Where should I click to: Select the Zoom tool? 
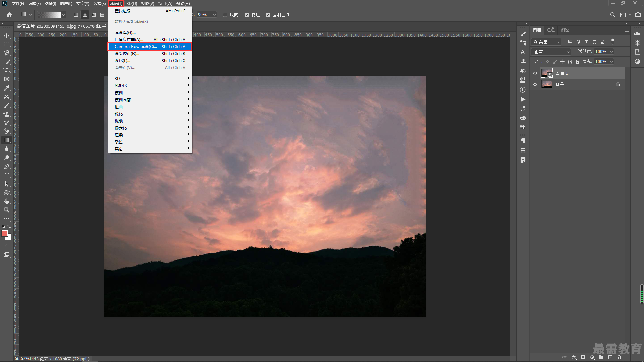tap(7, 210)
